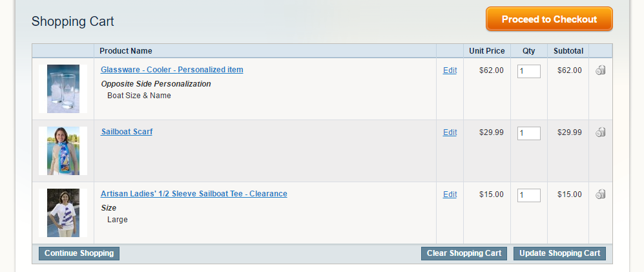The width and height of the screenshot is (644, 272).
Task: Edit the Glassware Cooler item
Action: tap(450, 70)
